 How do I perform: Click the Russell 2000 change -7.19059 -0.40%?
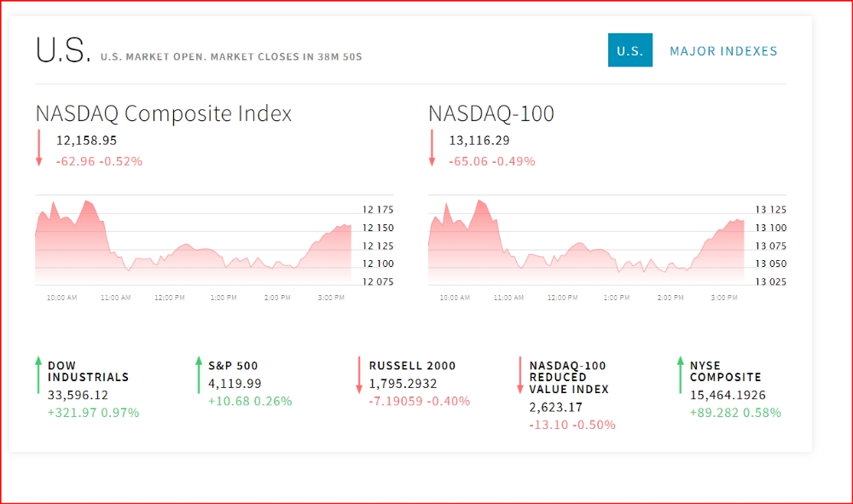[420, 402]
